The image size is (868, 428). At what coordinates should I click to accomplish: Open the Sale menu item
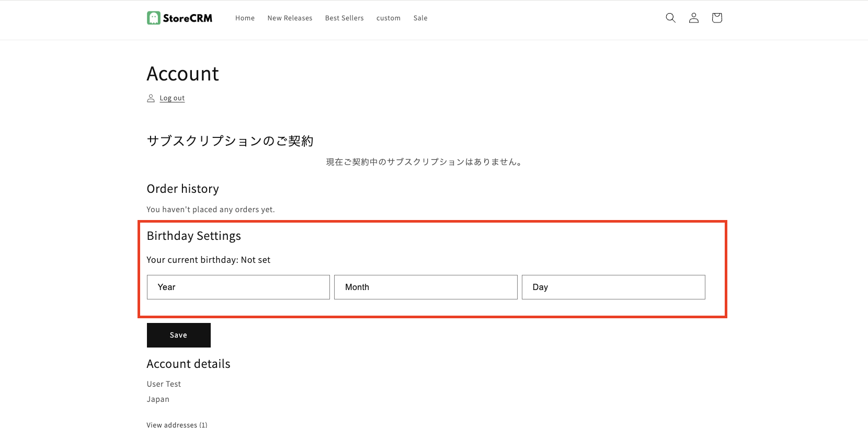420,18
